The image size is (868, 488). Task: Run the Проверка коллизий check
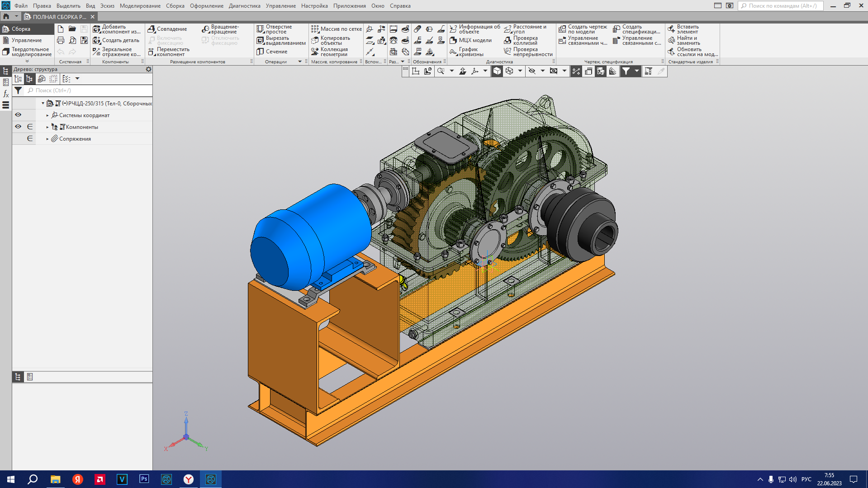click(521, 40)
